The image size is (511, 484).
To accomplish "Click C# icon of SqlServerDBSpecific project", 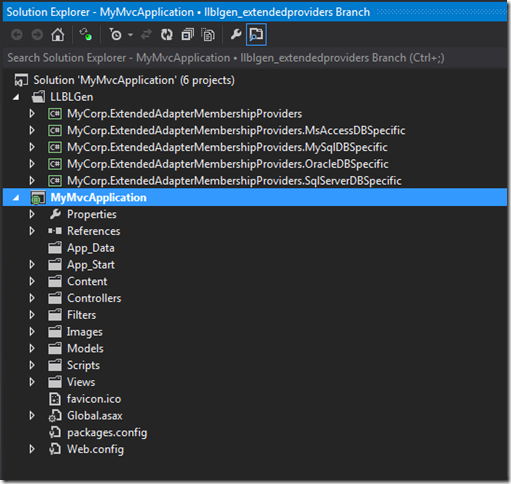I will (55, 181).
